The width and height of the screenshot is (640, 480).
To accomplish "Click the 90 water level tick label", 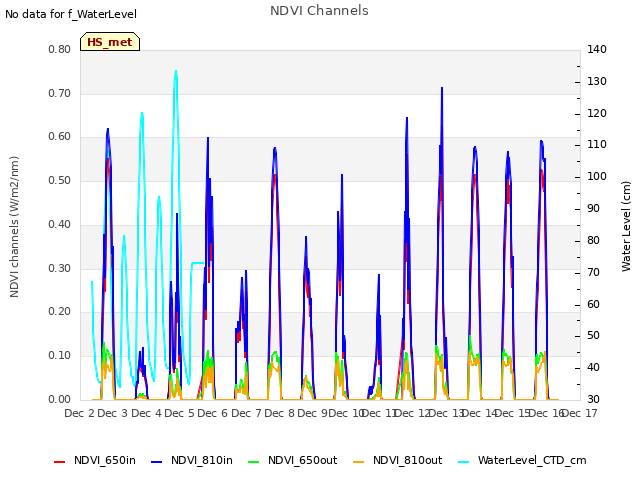I will coord(593,209).
